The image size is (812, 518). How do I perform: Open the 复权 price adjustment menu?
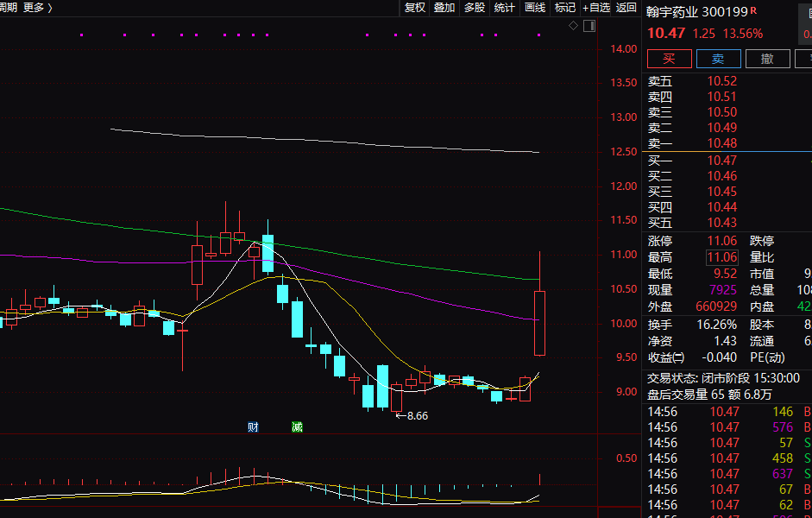(415, 8)
